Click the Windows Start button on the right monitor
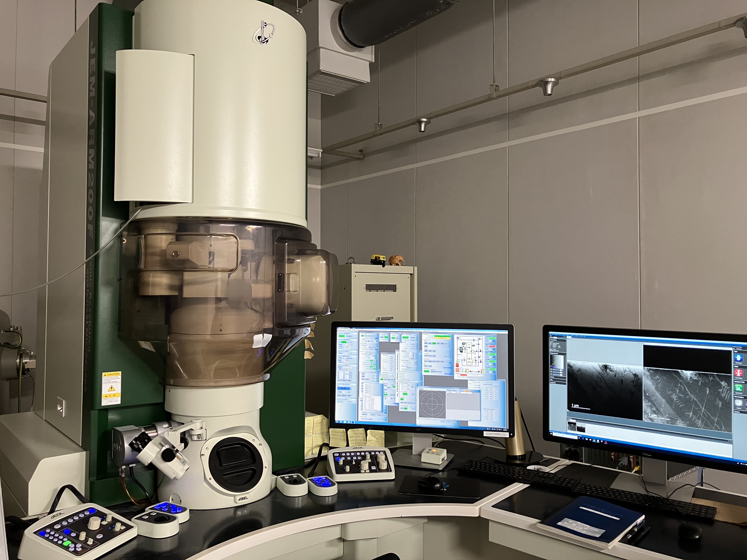This screenshot has height=560, width=747. (551, 433)
